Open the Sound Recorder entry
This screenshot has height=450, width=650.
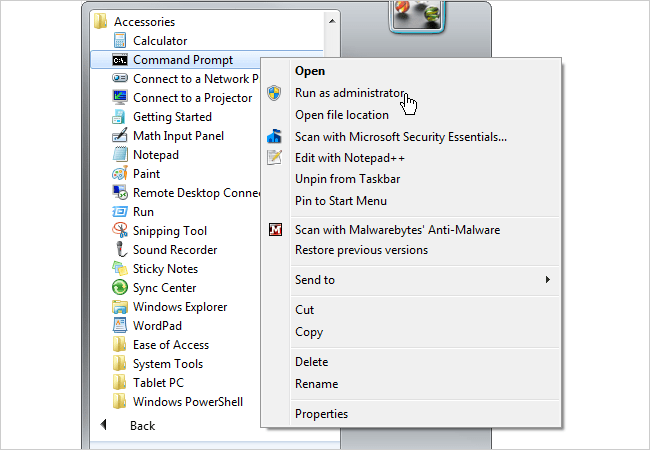[x=175, y=250]
